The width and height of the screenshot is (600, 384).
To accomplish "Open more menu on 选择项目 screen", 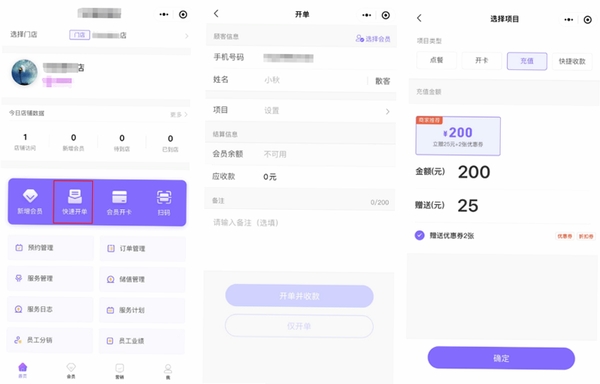I will (x=569, y=20).
